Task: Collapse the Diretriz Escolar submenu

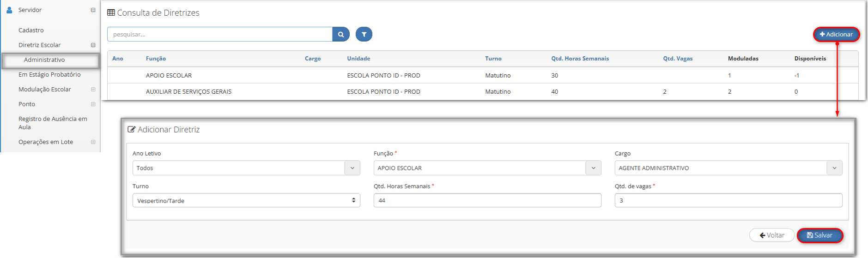Action: 93,45
